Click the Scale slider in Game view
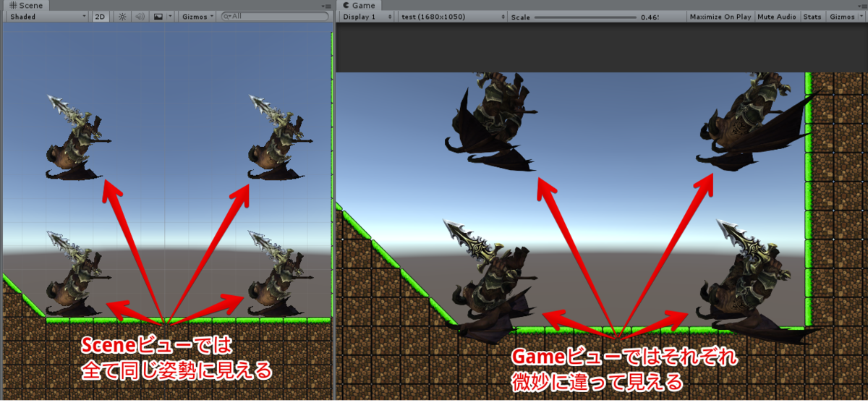 point(585,16)
